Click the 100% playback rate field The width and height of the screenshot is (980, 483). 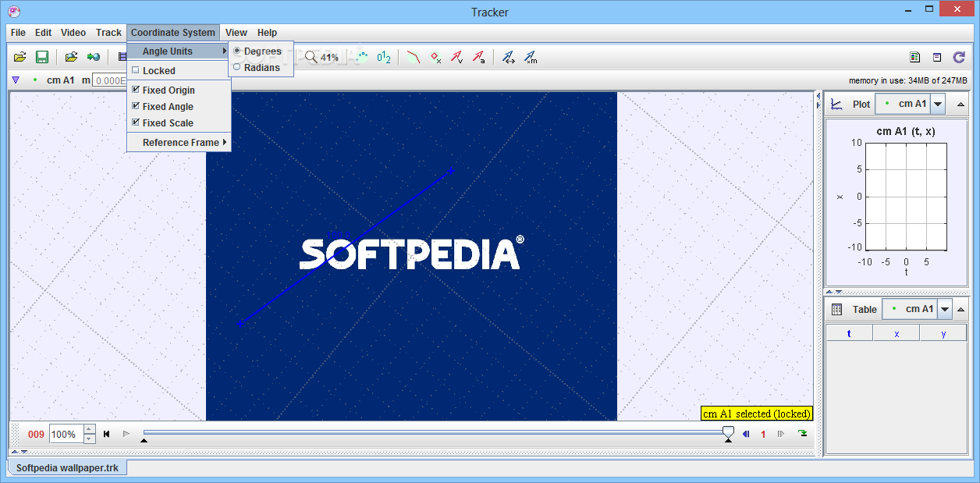pyautogui.click(x=66, y=434)
